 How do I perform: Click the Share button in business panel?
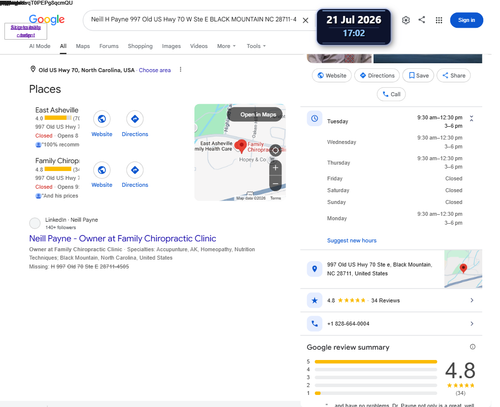pyautogui.click(x=454, y=75)
